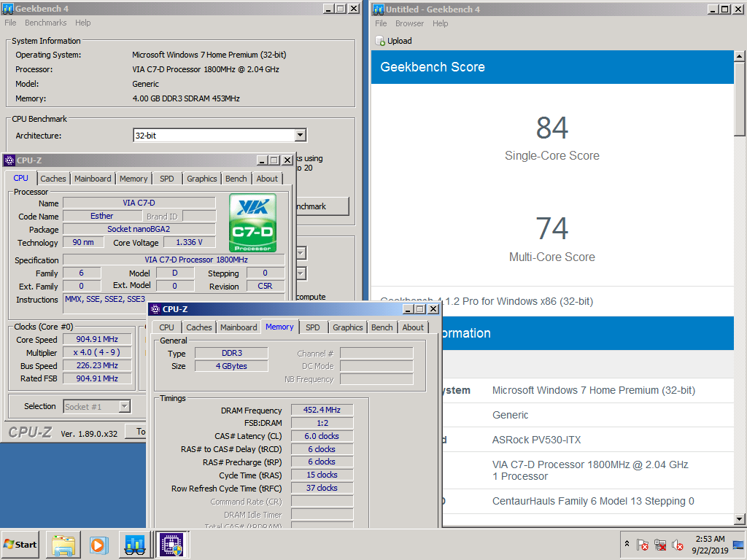
Task: Select SPD tab in back CPU-Z window
Action: pos(167,179)
